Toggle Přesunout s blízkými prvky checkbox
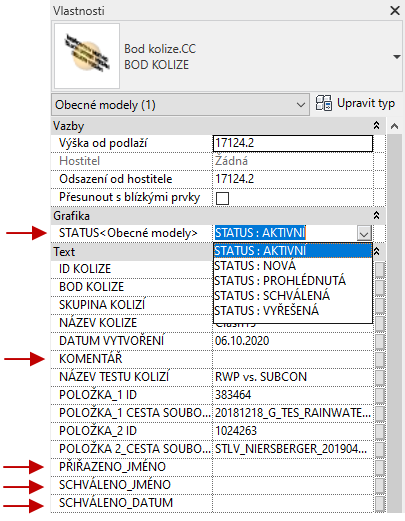This screenshot has width=405, height=521. click(222, 198)
